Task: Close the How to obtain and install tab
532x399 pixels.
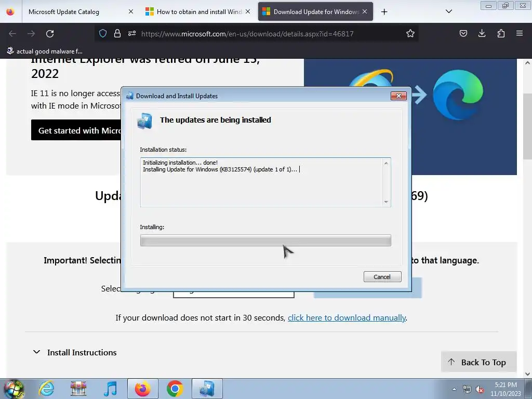Action: coord(248,11)
